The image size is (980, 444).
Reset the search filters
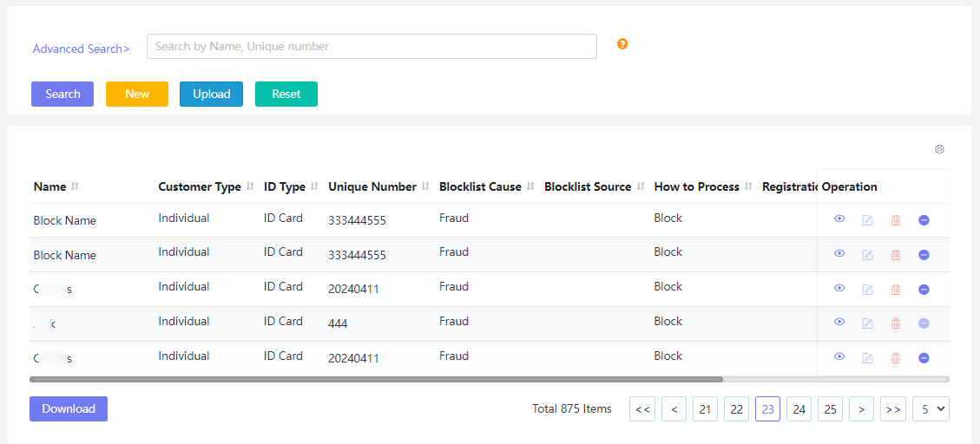tap(286, 95)
